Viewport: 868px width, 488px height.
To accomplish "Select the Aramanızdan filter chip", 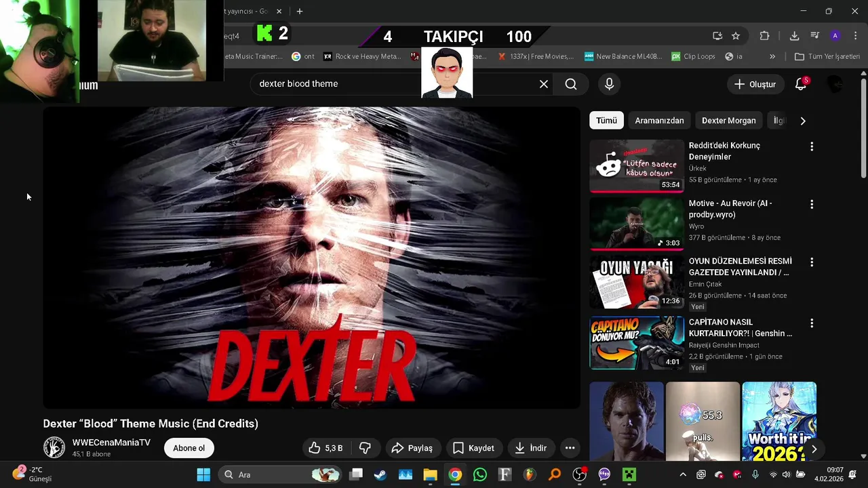I will tap(659, 121).
